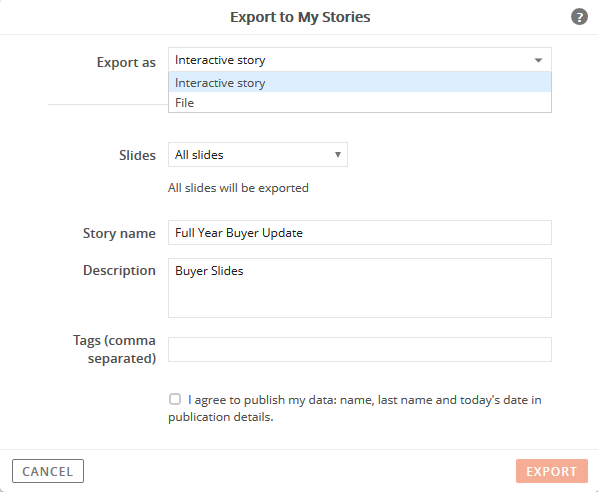Click the Slides dropdown triangle arrow
Viewport: 598px width, 492px height.
[x=338, y=154]
